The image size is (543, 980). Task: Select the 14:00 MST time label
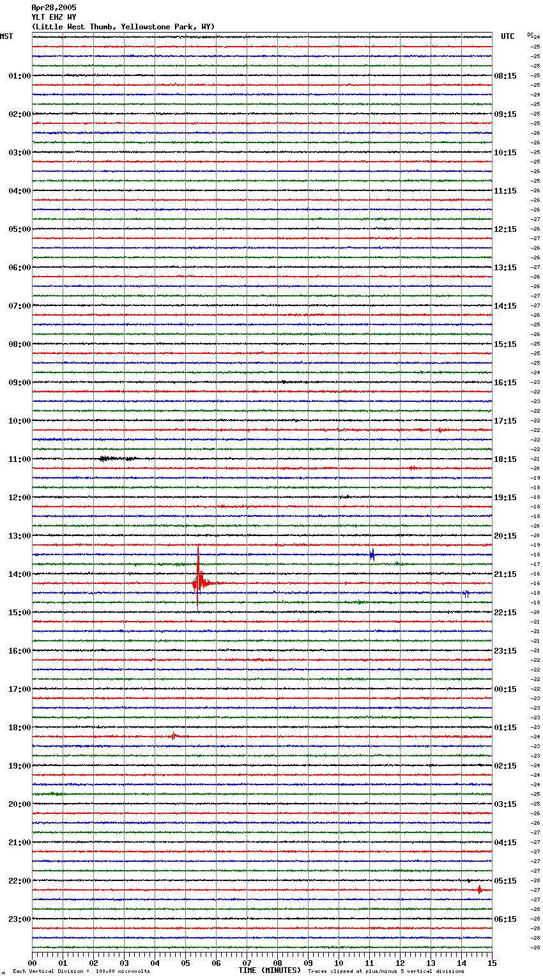coord(20,574)
